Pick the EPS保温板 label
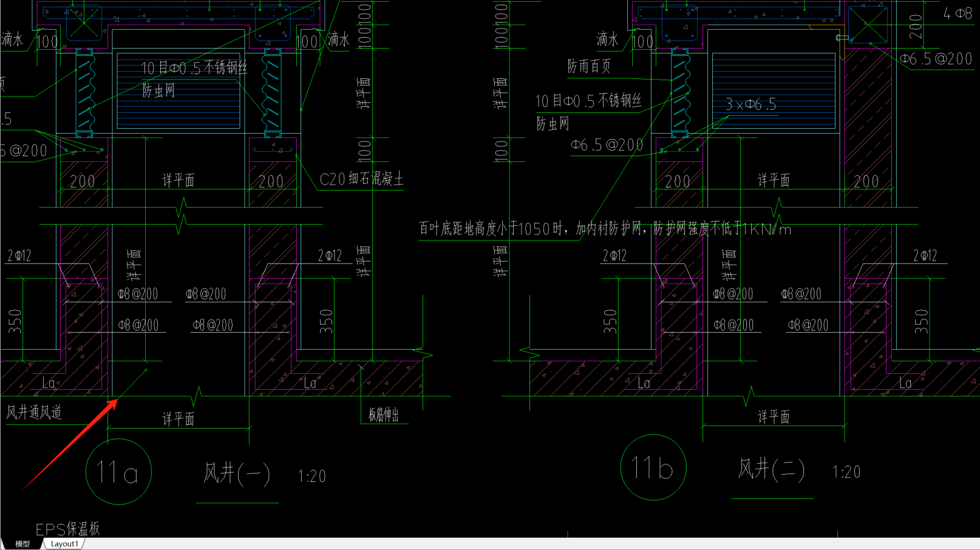The height and width of the screenshot is (550, 980). (x=67, y=529)
